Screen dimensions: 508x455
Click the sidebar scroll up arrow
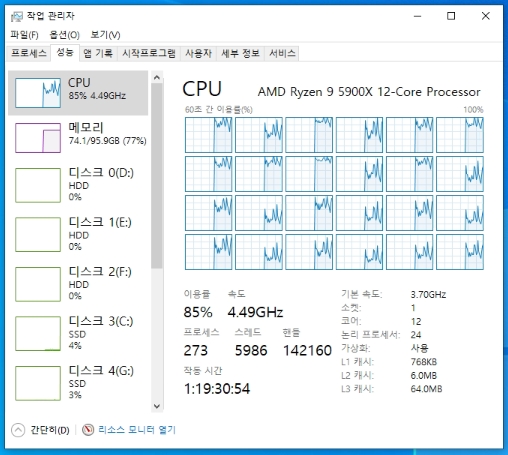[x=157, y=78]
